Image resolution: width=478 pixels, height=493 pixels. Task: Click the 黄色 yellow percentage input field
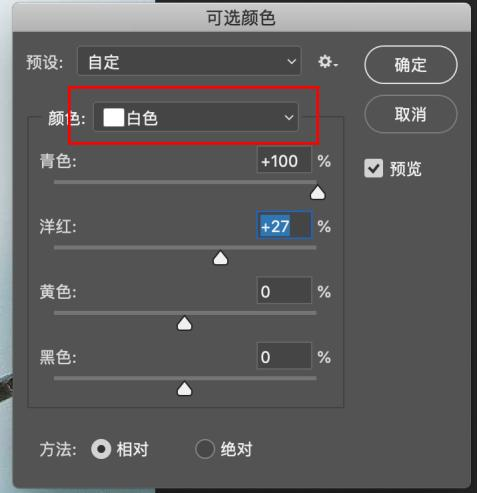tap(284, 291)
